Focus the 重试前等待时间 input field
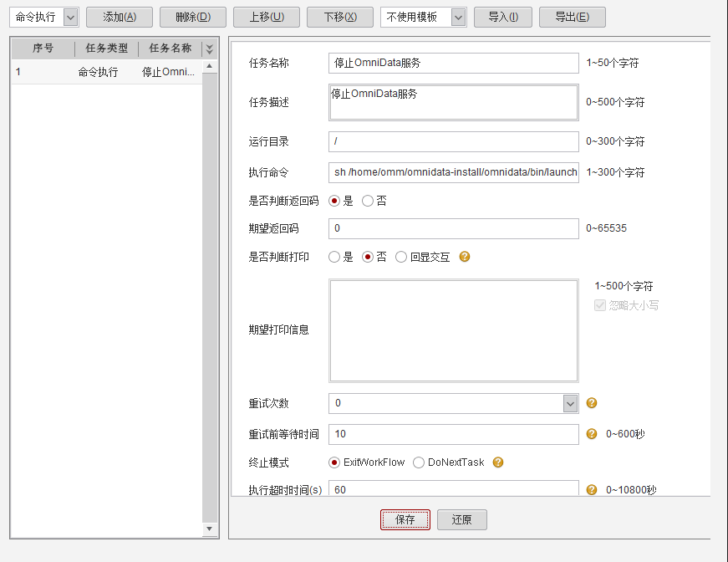This screenshot has height=562, width=728. (454, 434)
